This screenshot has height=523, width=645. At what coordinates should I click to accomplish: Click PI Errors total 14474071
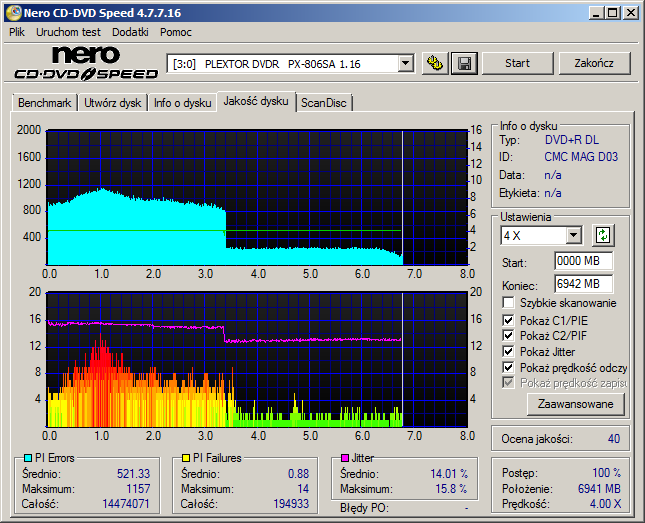click(x=126, y=504)
